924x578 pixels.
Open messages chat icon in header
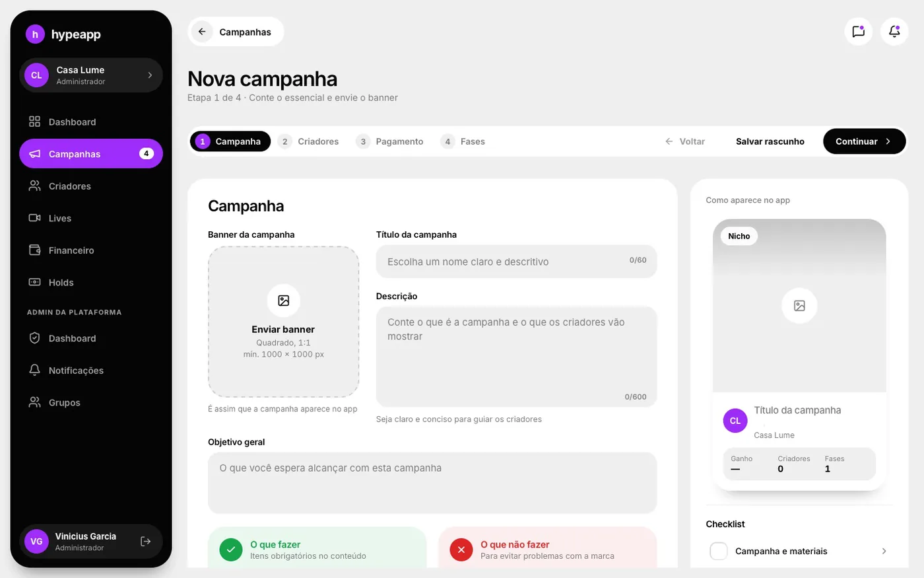[859, 32]
